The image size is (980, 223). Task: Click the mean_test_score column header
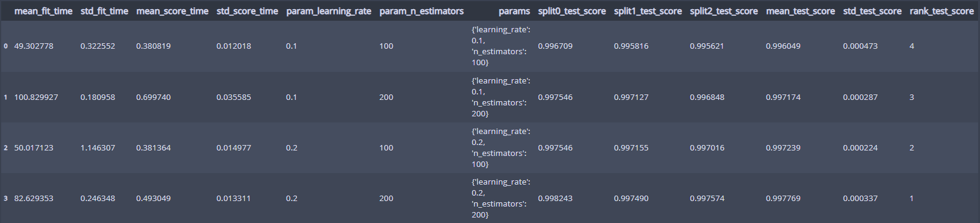[x=801, y=11]
